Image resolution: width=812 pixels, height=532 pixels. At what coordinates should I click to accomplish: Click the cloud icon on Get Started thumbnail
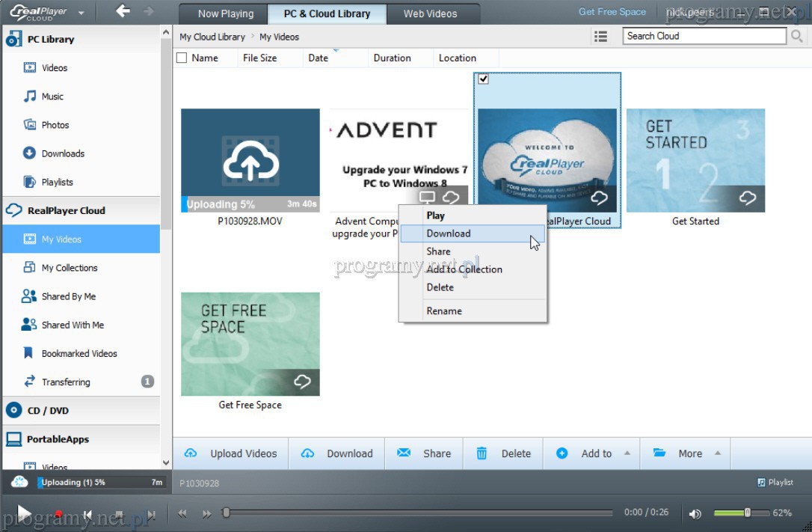[x=748, y=198]
